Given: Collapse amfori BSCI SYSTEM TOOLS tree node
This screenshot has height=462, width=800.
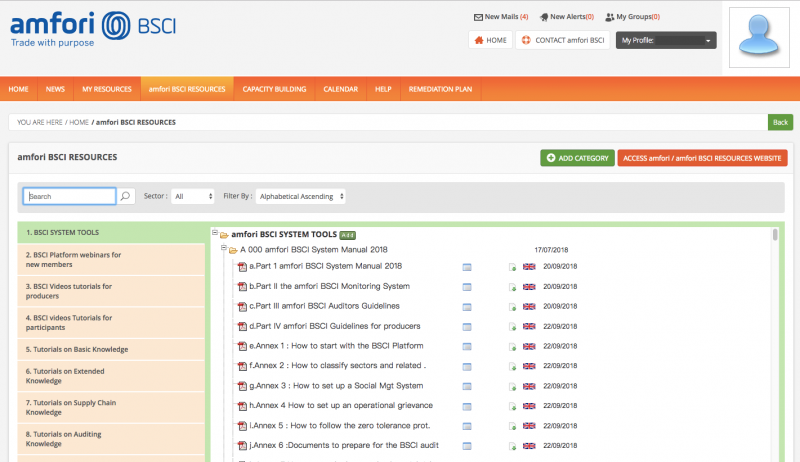Looking at the screenshot, I should coord(215,234).
